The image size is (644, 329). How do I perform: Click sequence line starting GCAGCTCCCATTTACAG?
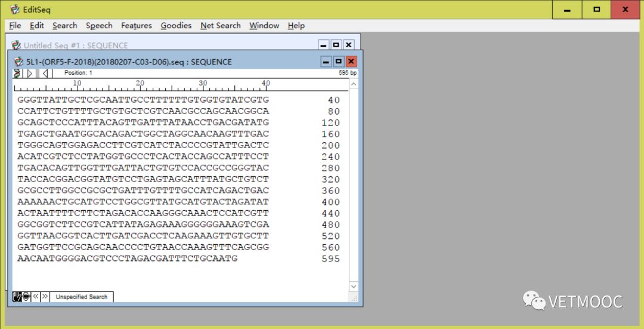[x=143, y=122]
